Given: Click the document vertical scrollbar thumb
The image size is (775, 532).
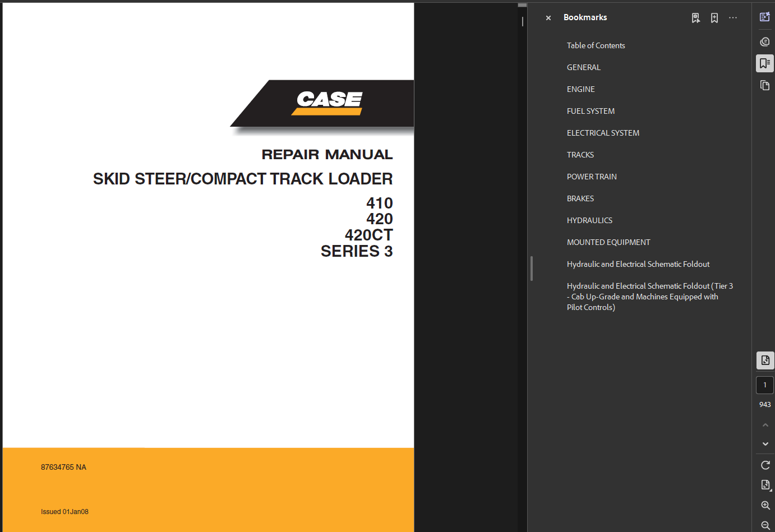Looking at the screenshot, I should coord(522,5).
